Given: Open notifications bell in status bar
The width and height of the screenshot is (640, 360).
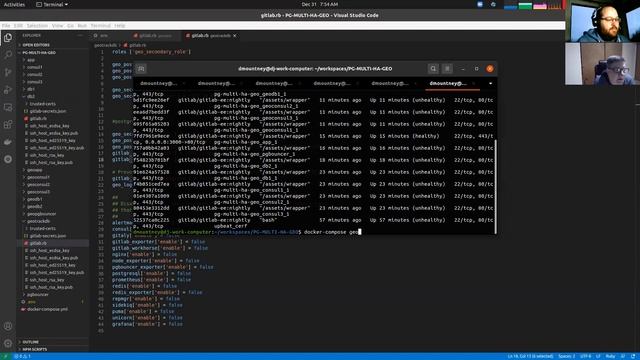Looking at the screenshot, I should pyautogui.click(x=633, y=356).
